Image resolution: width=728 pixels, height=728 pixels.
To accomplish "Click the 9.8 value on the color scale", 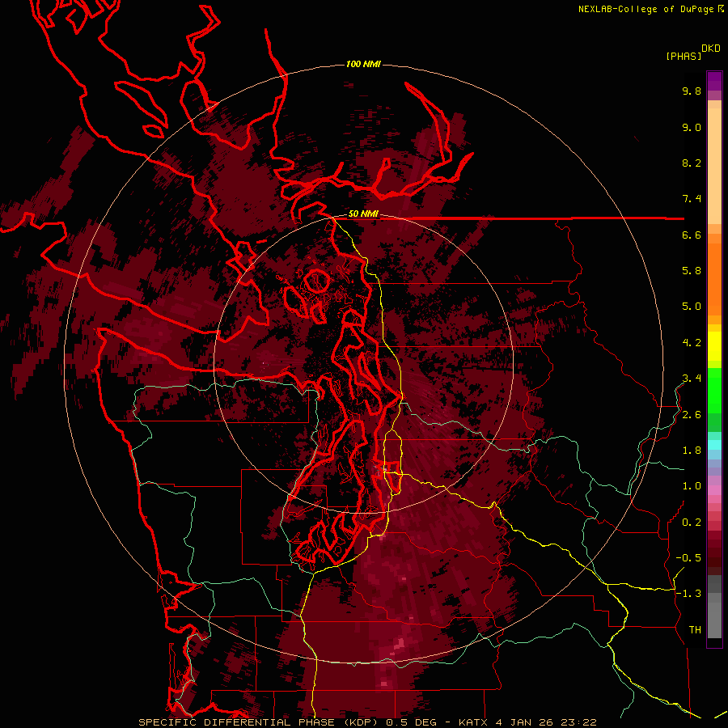I will tap(692, 91).
